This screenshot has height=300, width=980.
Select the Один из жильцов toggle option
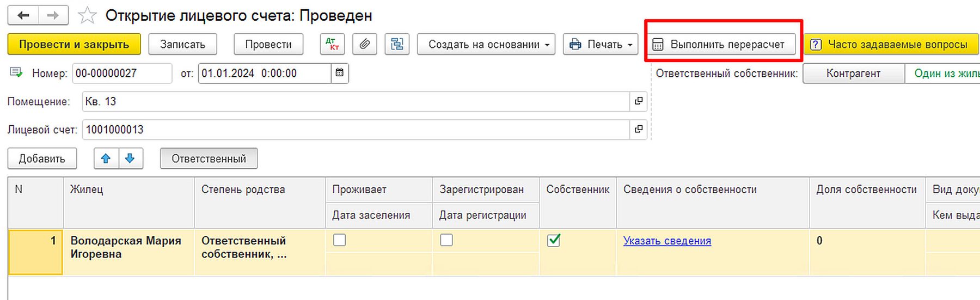point(942,74)
